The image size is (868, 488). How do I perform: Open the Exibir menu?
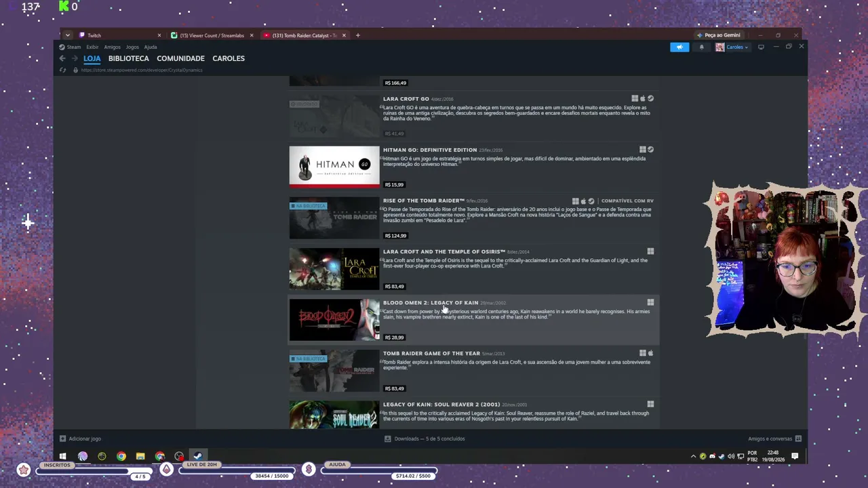pos(92,47)
